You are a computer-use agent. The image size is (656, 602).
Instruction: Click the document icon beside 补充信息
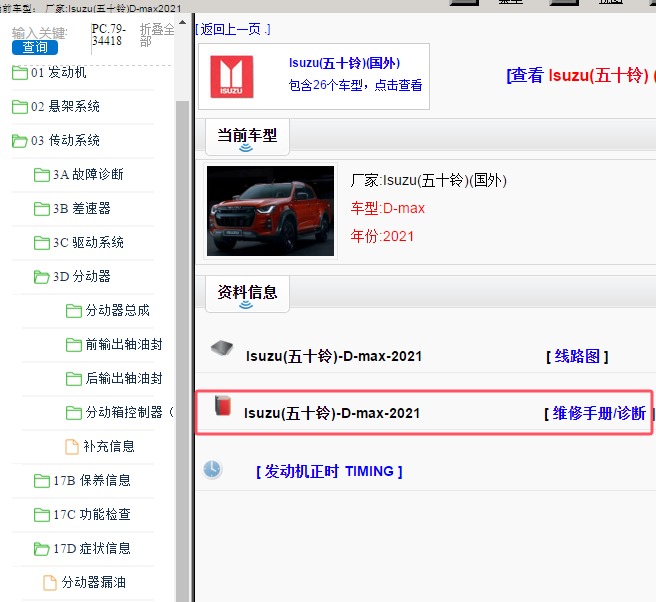72,446
